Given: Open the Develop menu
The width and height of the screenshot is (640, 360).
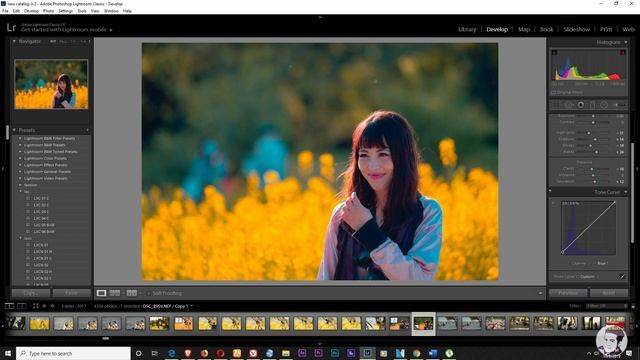Looking at the screenshot, I should coord(31,11).
